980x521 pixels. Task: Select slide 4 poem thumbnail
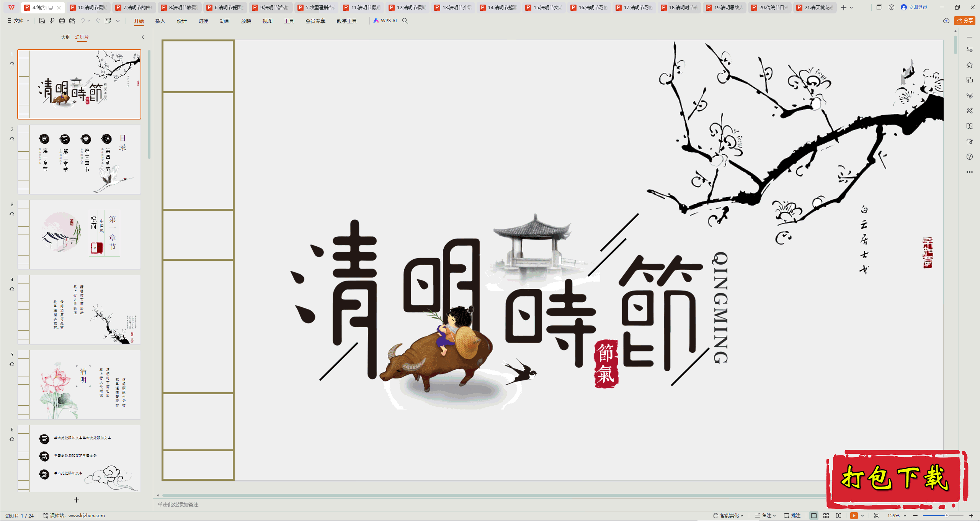pos(79,310)
